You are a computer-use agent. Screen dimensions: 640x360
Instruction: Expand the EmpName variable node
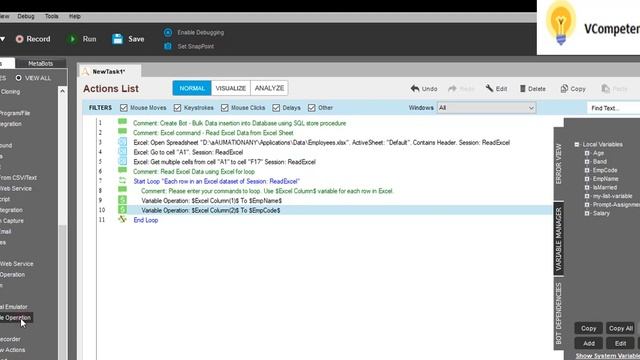(x=587, y=179)
